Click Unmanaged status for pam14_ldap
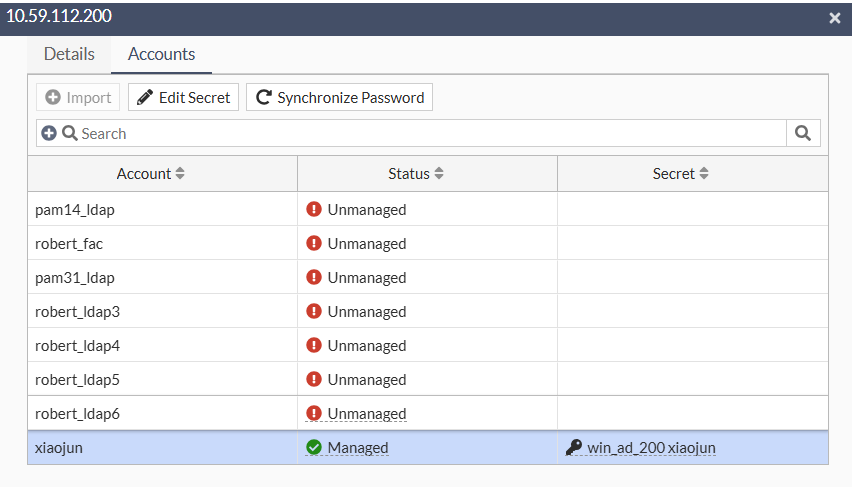852x487 pixels. click(367, 210)
